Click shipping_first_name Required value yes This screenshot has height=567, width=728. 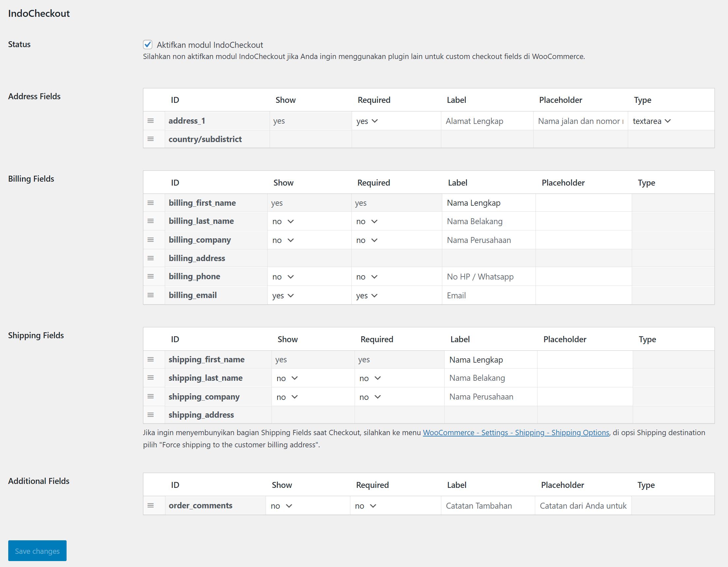point(364,360)
